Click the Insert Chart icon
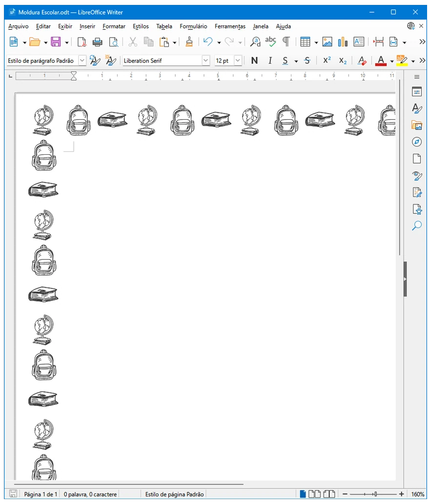 [x=343, y=42]
